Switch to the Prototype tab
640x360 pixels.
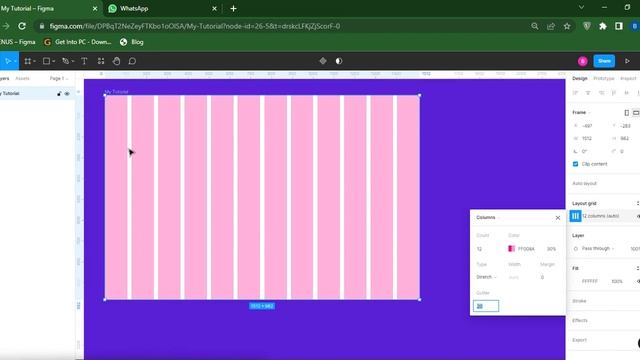[x=604, y=78]
